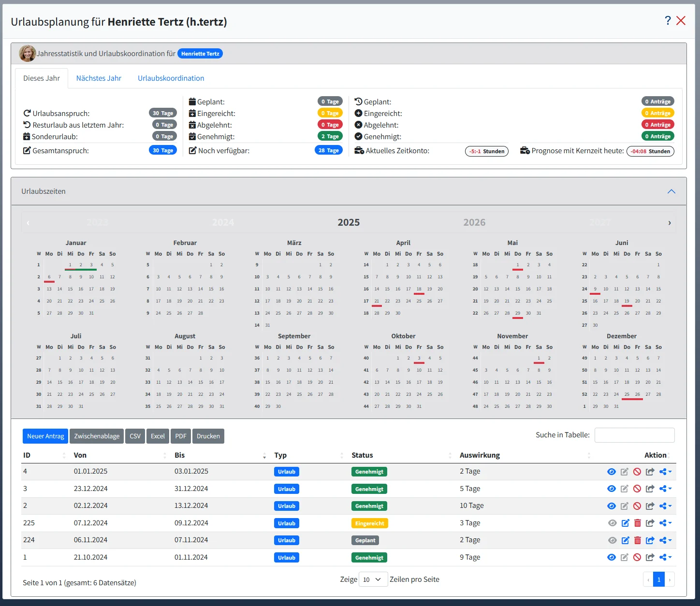
Task: Click the red cancel icon for request ID 1
Action: pos(637,557)
